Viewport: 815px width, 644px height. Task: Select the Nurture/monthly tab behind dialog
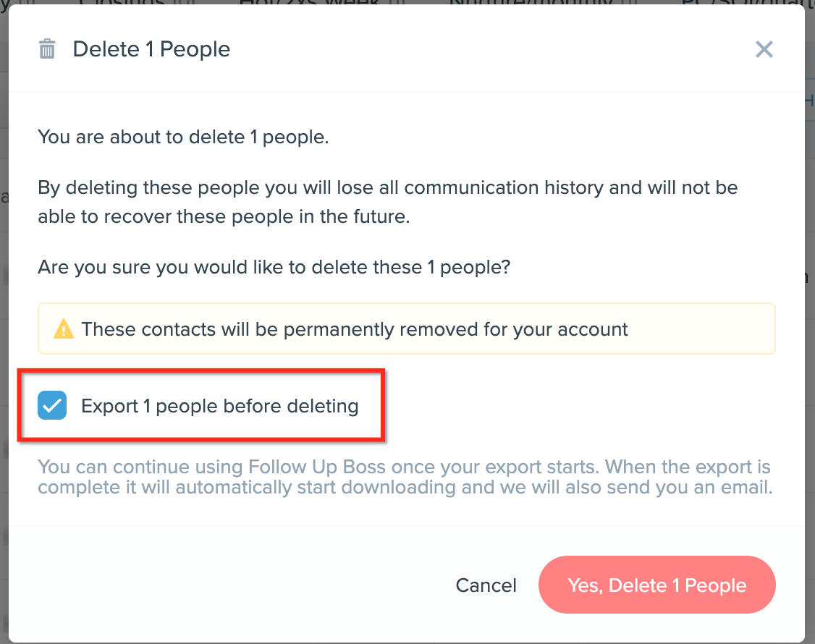[530, 3]
